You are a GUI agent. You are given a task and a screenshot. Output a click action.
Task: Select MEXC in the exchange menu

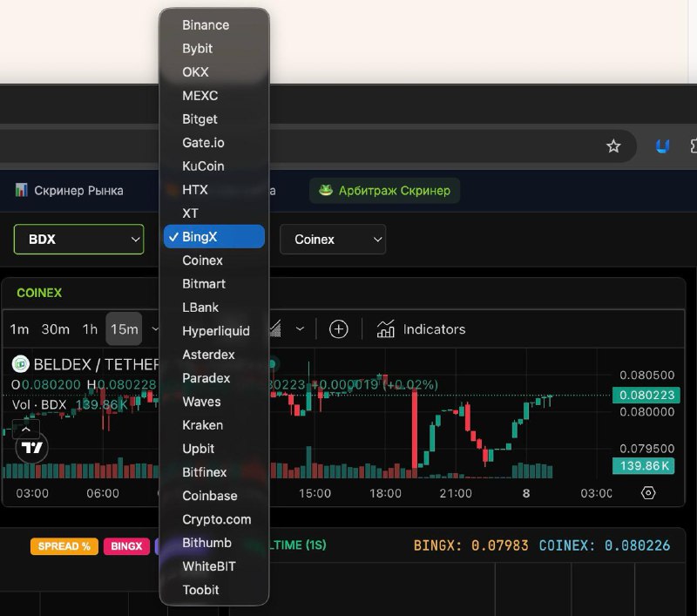[213, 96]
